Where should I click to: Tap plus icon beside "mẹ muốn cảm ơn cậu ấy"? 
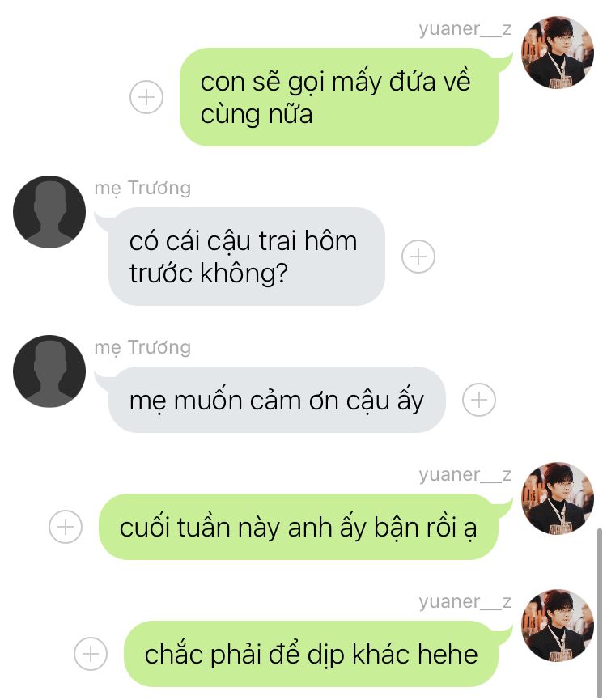click(x=479, y=400)
